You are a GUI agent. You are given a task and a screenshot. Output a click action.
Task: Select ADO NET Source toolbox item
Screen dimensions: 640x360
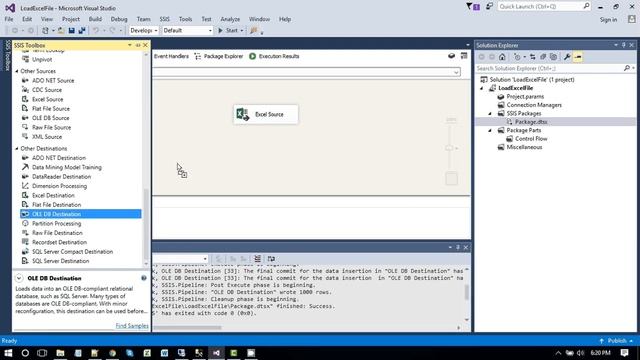point(53,80)
